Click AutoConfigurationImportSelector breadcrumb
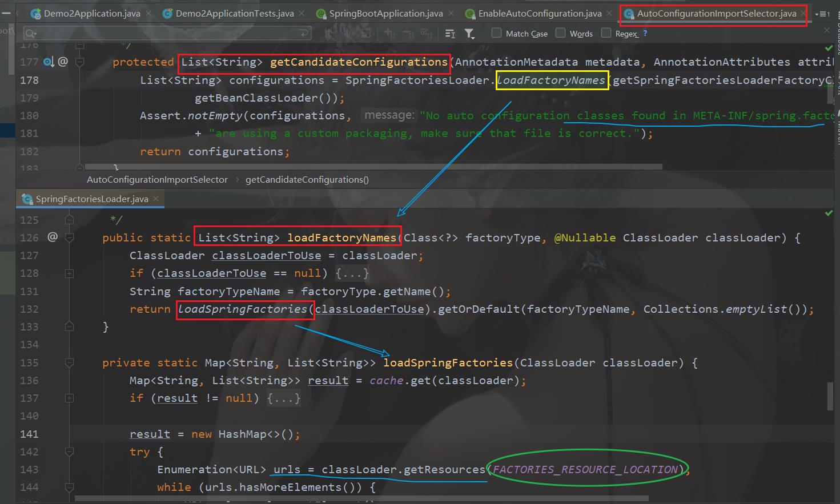 click(x=157, y=179)
